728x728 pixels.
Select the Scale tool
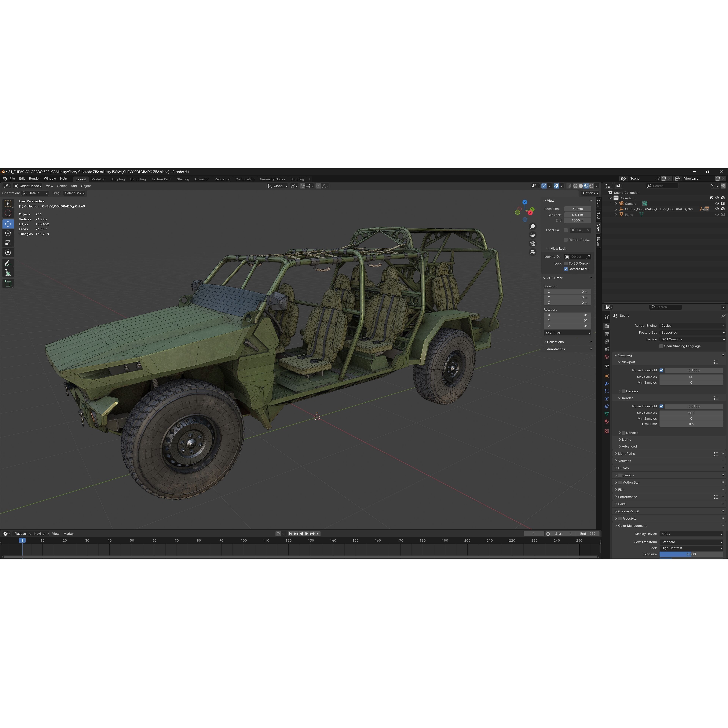[8, 242]
